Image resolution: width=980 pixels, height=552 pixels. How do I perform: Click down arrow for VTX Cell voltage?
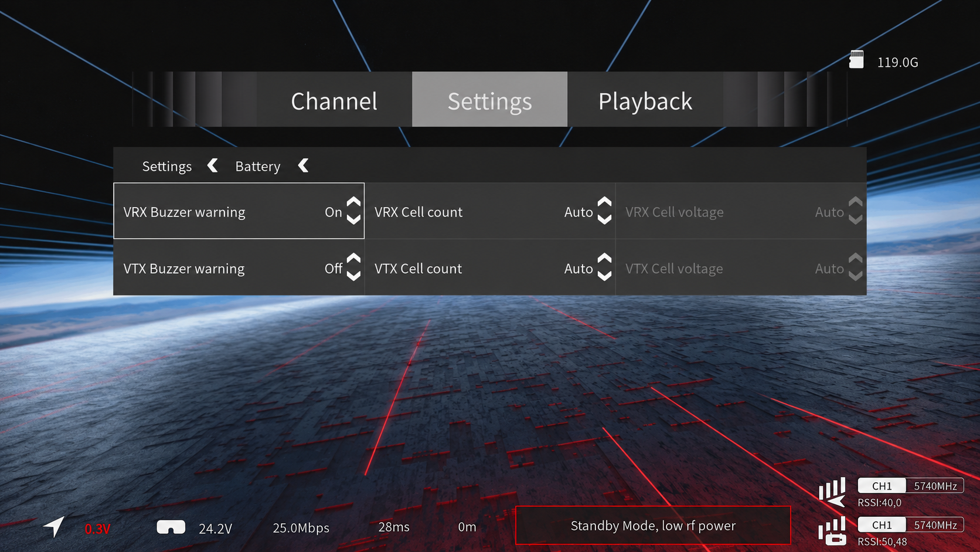[x=856, y=276]
